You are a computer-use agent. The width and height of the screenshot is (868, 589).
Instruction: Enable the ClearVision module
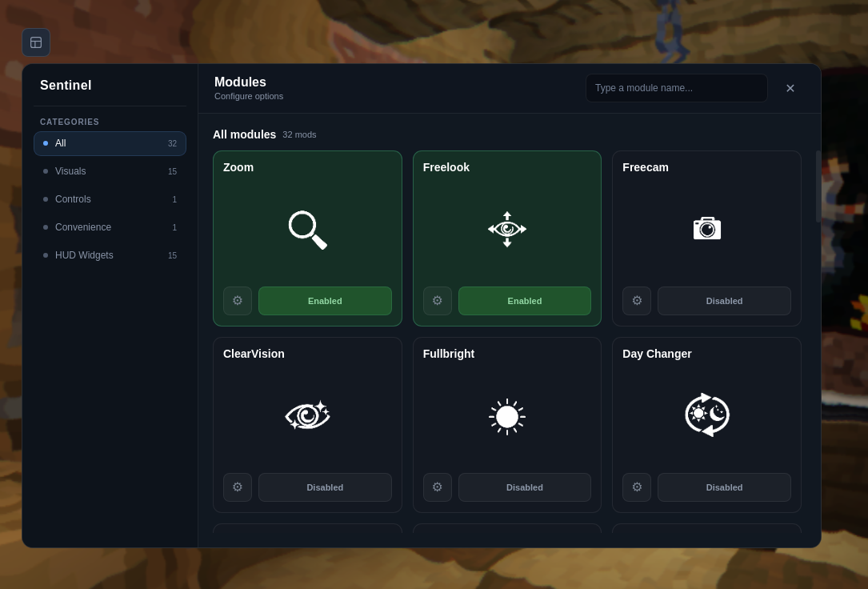[325, 487]
